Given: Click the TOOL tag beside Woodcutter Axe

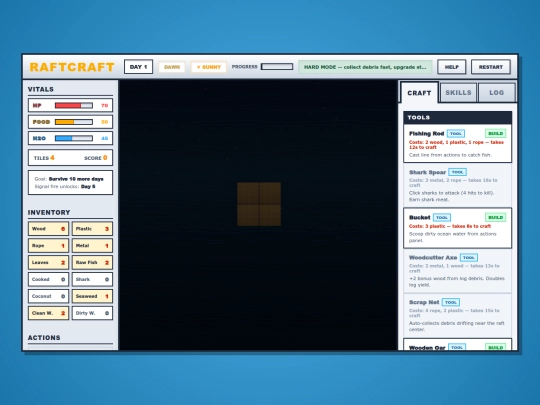Looking at the screenshot, I should click(x=469, y=257).
